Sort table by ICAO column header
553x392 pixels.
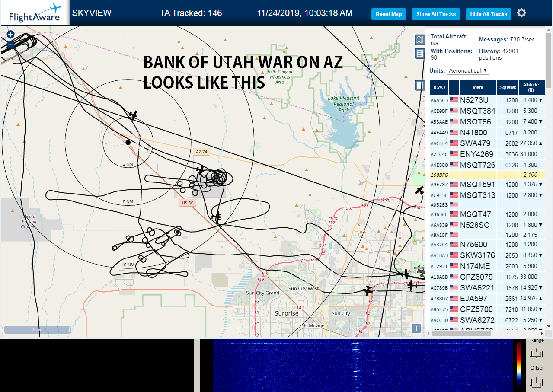[x=439, y=87]
